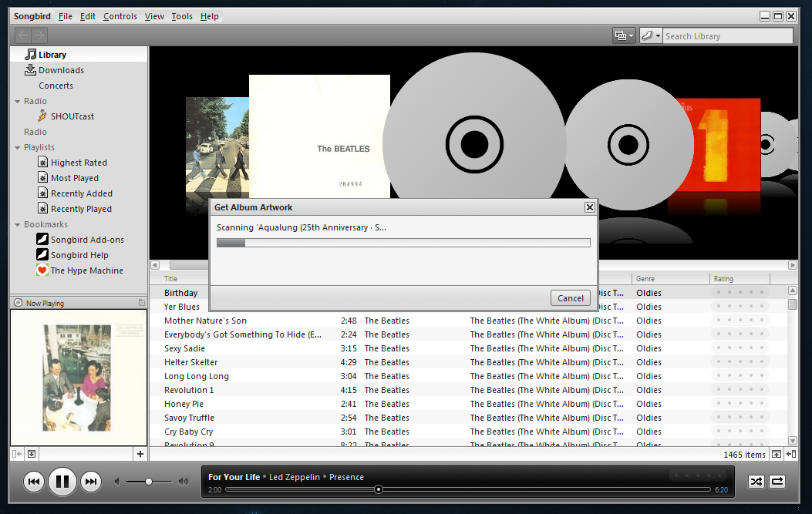Viewport: 812px width, 514px height.
Task: Mute the volume speaker icon
Action: click(117, 482)
